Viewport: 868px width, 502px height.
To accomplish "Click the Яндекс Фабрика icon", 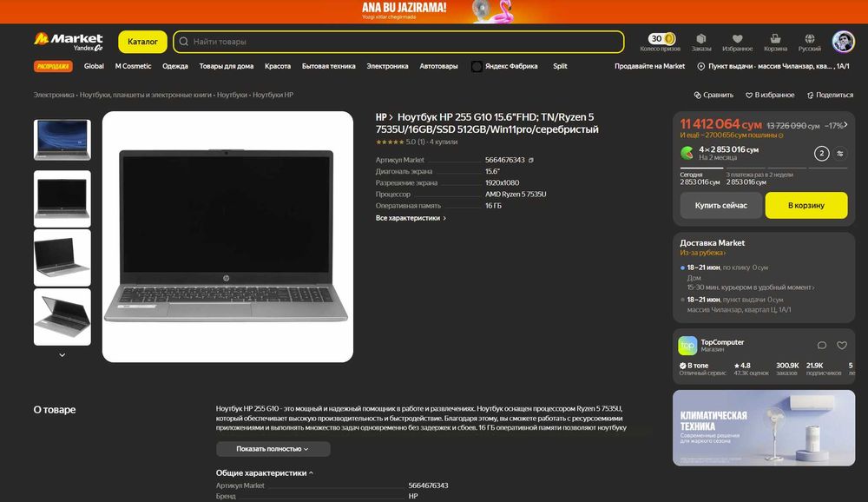I will tap(476, 67).
